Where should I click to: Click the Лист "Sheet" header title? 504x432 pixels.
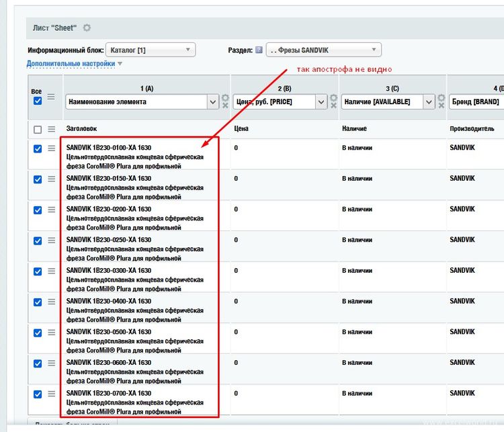(x=54, y=28)
